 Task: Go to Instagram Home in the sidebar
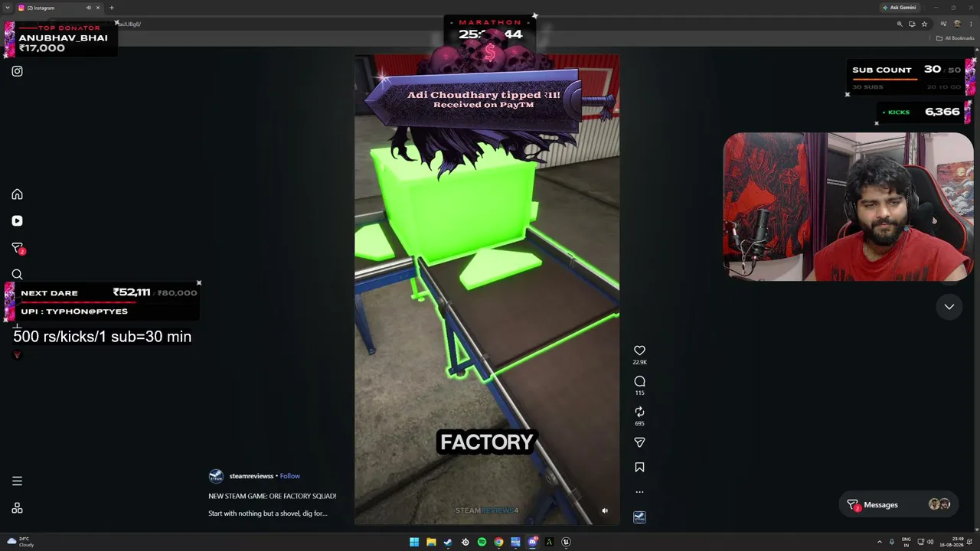pyautogui.click(x=17, y=194)
